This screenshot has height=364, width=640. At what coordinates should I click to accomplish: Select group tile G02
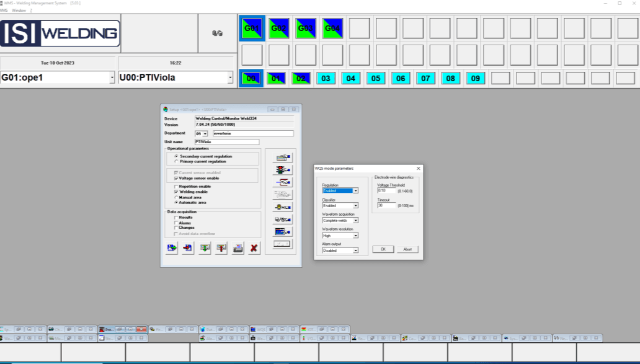pos(279,29)
